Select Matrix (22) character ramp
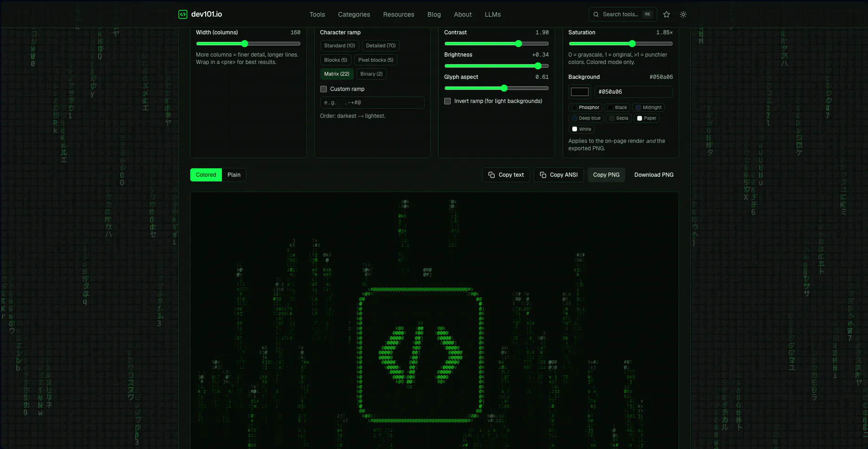The width and height of the screenshot is (868, 449). pyautogui.click(x=337, y=74)
